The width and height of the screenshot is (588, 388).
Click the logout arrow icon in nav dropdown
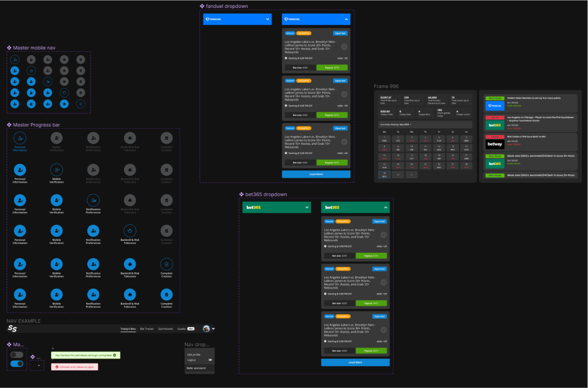[210, 360]
